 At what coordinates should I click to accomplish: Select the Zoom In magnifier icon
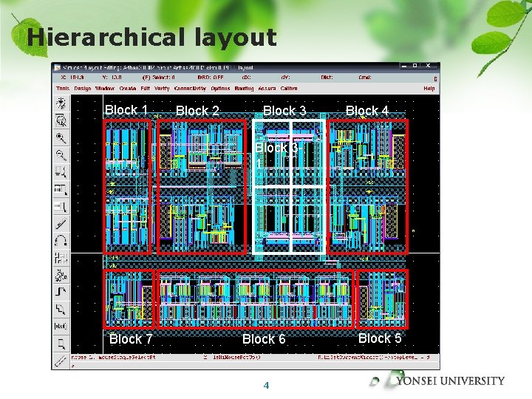pos(61,137)
